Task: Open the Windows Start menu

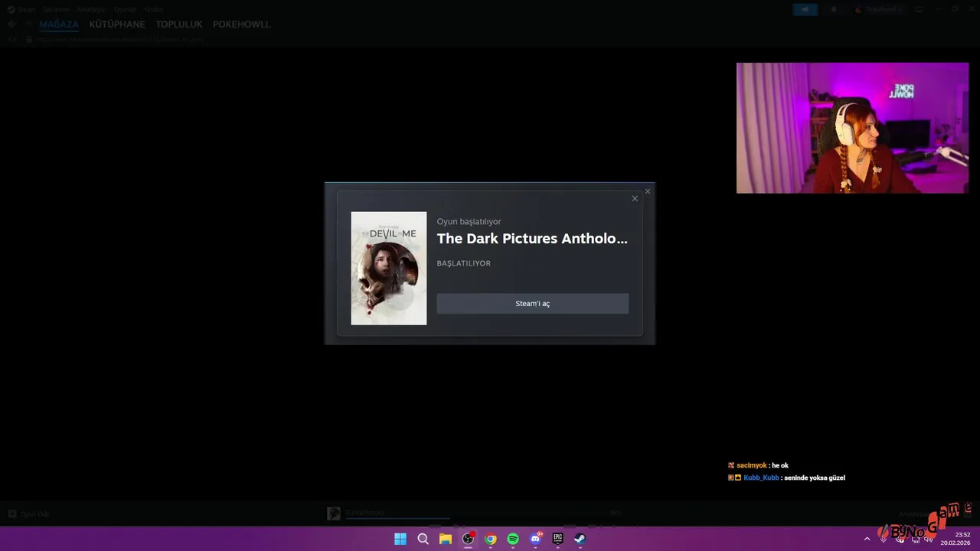Action: [400, 539]
